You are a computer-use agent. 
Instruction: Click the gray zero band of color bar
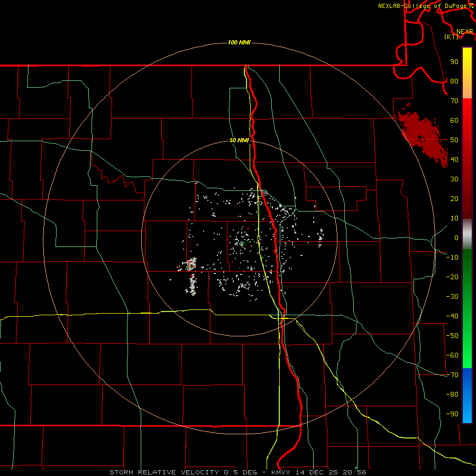pos(467,234)
